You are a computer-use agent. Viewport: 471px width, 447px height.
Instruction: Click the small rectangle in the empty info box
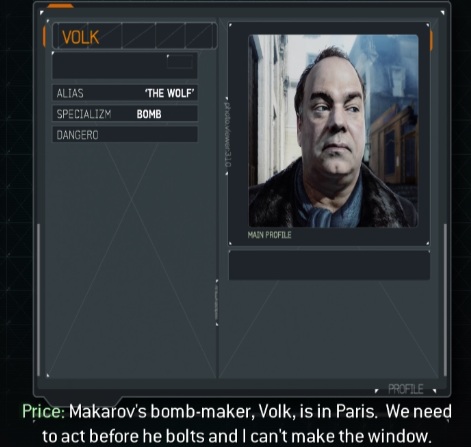tap(180, 62)
